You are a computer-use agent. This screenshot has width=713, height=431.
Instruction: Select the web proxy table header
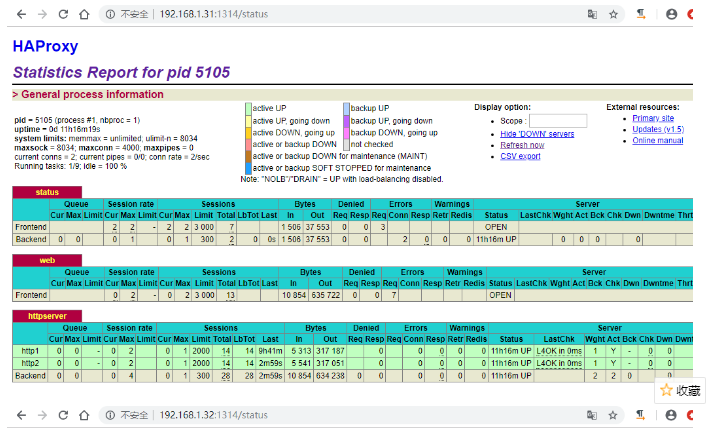click(47, 261)
